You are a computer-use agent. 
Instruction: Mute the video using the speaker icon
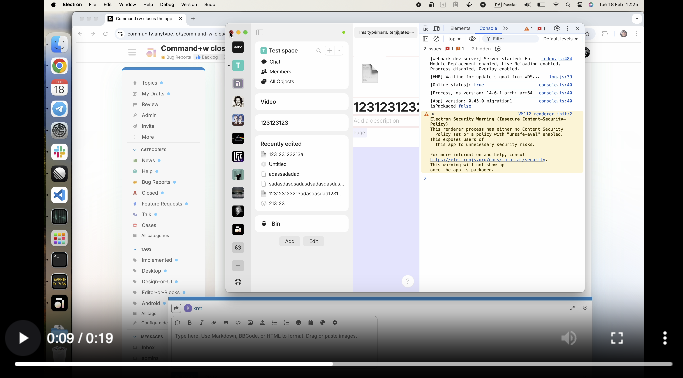pos(569,338)
